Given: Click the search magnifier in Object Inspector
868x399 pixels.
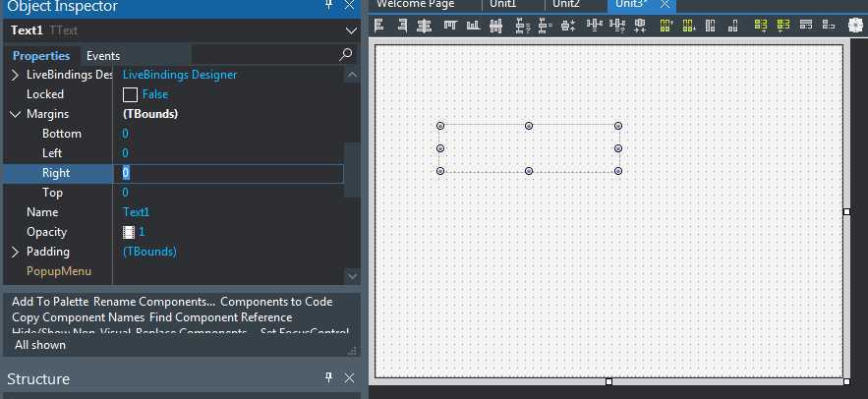Looking at the screenshot, I should 345,54.
